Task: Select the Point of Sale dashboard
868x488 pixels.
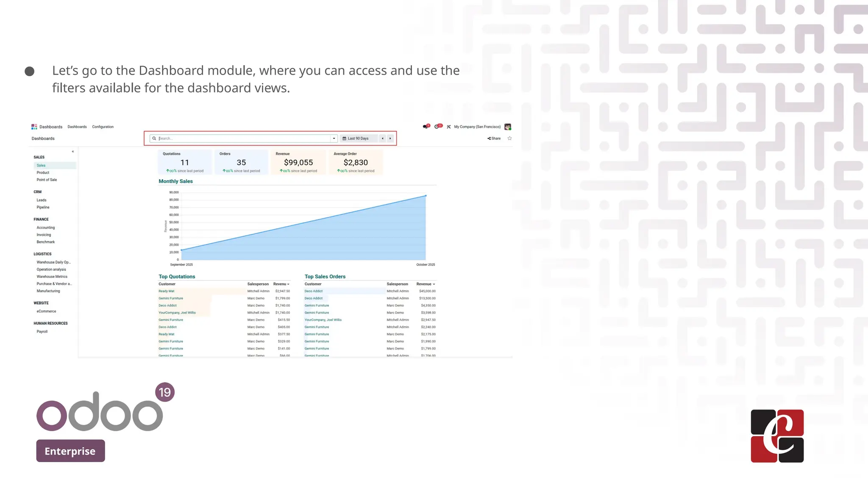Action: [x=47, y=180]
